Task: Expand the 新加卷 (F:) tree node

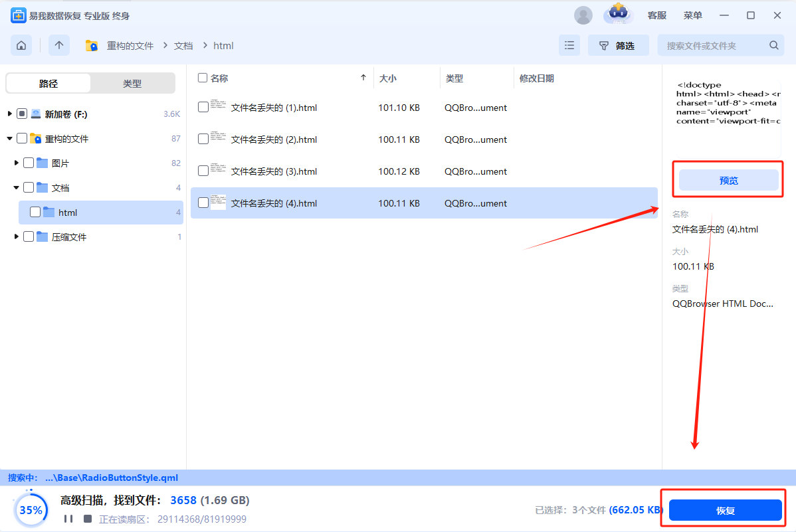Action: coord(10,114)
